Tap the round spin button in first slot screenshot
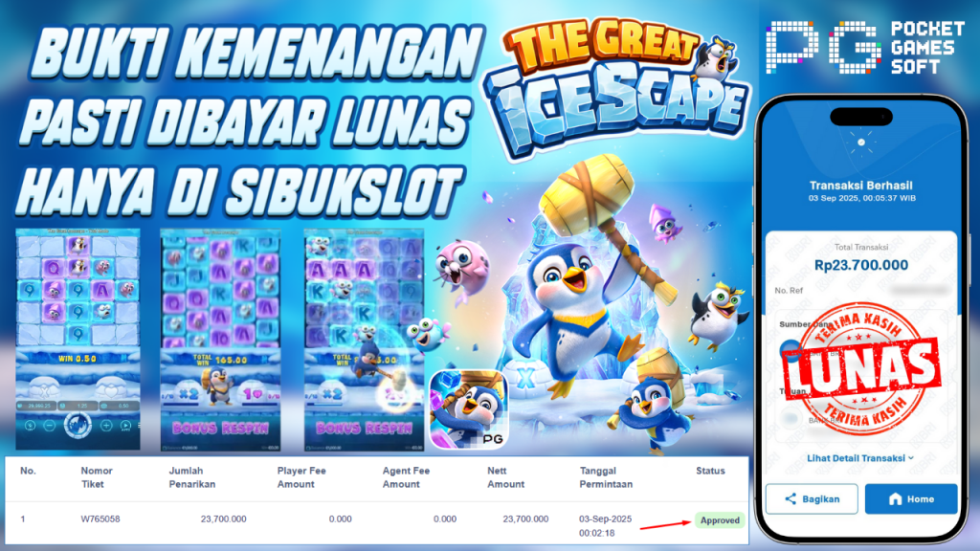980x551 pixels. tap(78, 426)
